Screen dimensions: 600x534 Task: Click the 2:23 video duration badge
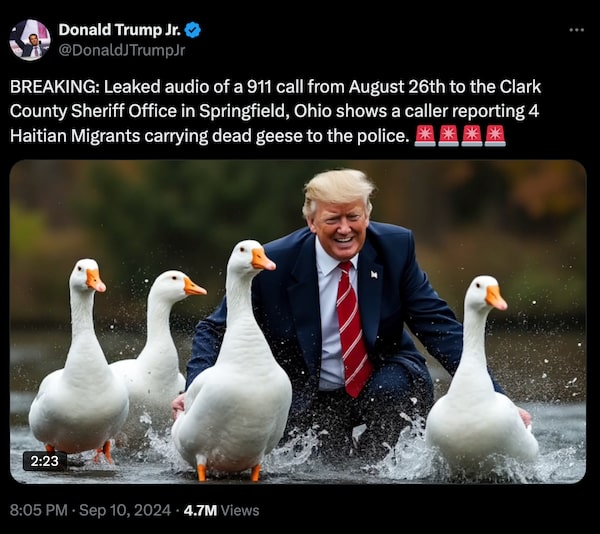coord(45,461)
